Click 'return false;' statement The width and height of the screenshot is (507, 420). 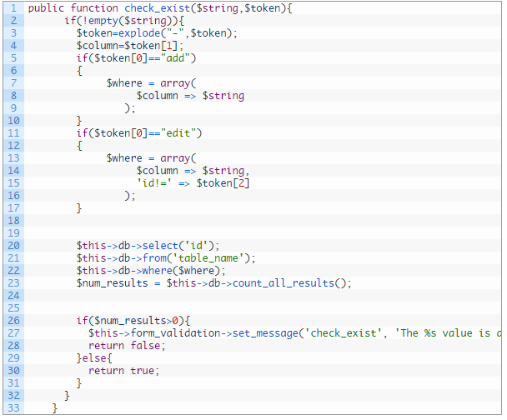click(x=127, y=346)
